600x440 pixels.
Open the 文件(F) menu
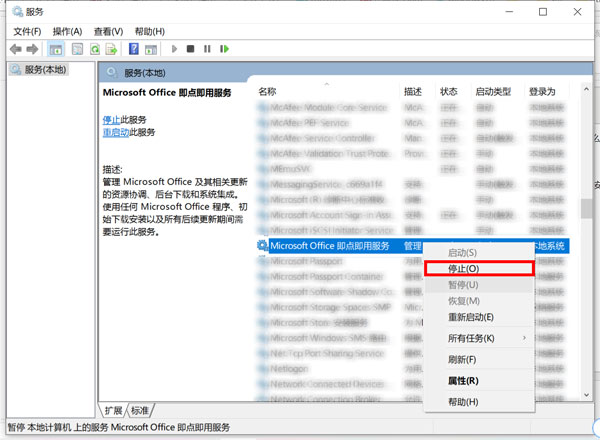(27, 31)
